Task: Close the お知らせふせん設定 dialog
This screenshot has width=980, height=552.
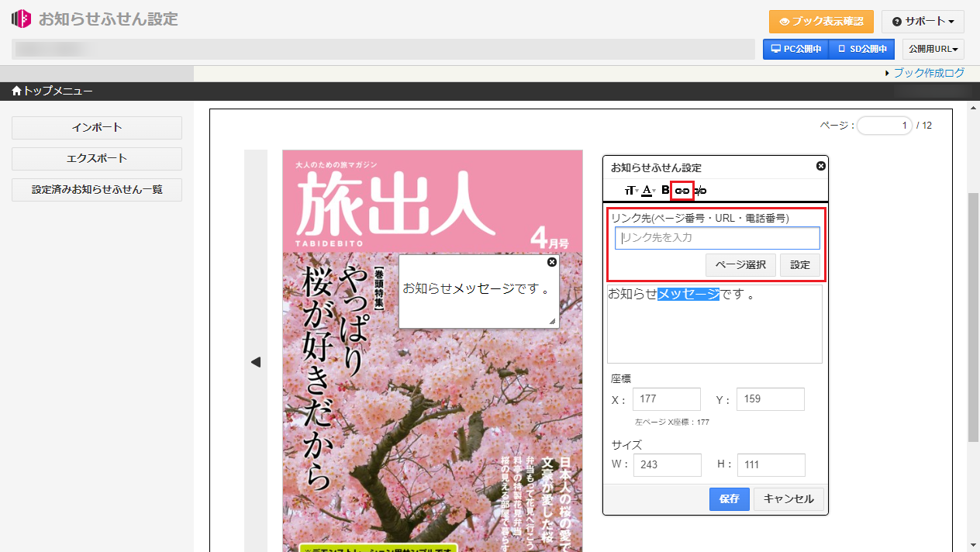Action: 820,166
